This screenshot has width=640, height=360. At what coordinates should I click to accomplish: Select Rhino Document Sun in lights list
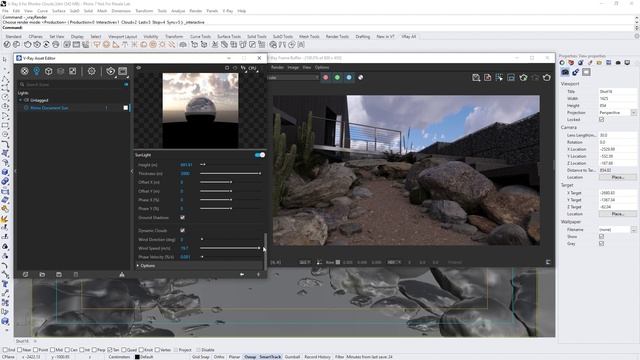(x=49, y=108)
